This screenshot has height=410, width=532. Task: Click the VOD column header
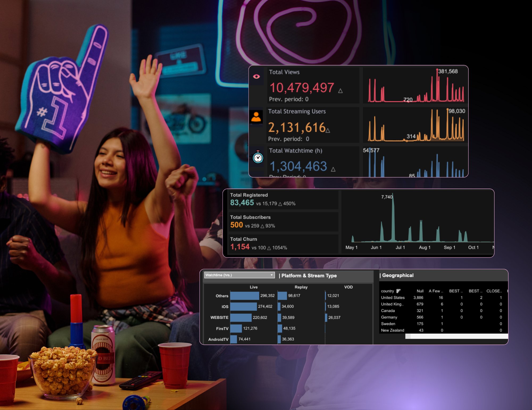click(x=348, y=287)
